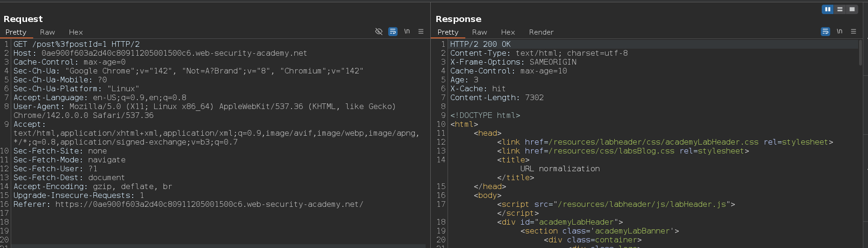Open the Response panel options menu
This screenshot has width=868, height=248.
click(x=854, y=31)
